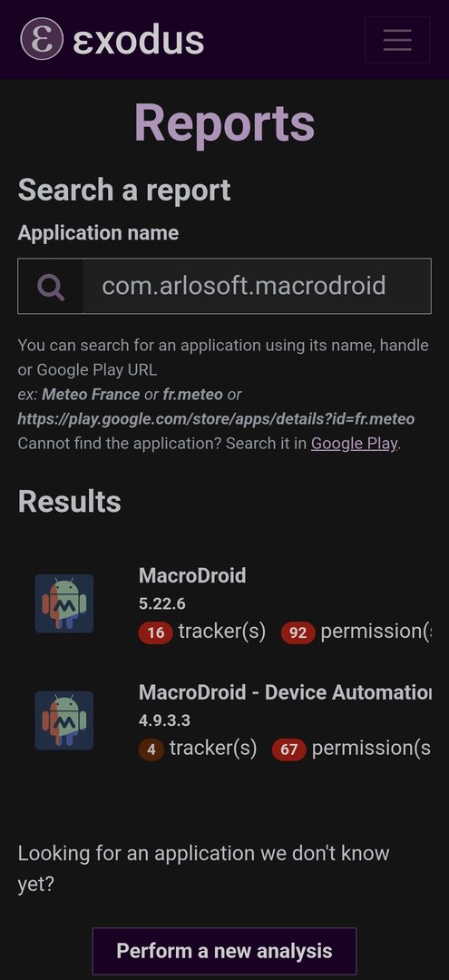
Task: Click the orange 4 trackers badge
Action: pyautogui.click(x=151, y=749)
